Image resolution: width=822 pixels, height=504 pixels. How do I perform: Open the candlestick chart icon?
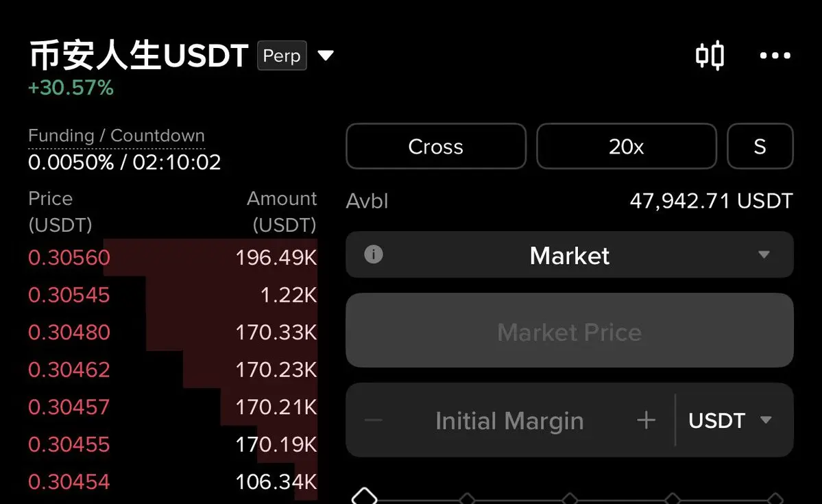coord(710,56)
